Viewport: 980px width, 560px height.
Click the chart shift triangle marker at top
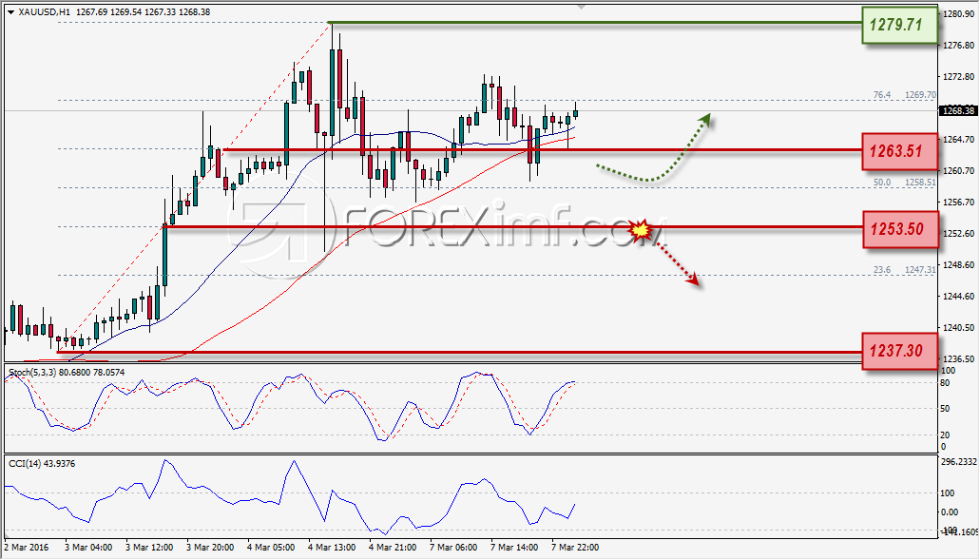point(582,7)
